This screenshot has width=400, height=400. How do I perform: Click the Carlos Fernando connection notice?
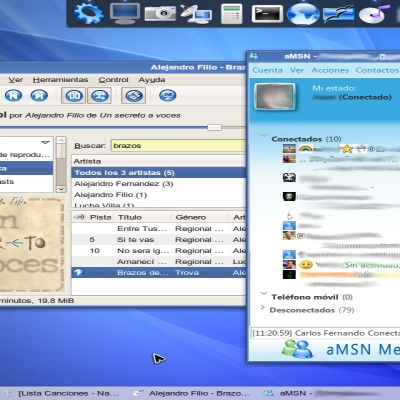325,333
